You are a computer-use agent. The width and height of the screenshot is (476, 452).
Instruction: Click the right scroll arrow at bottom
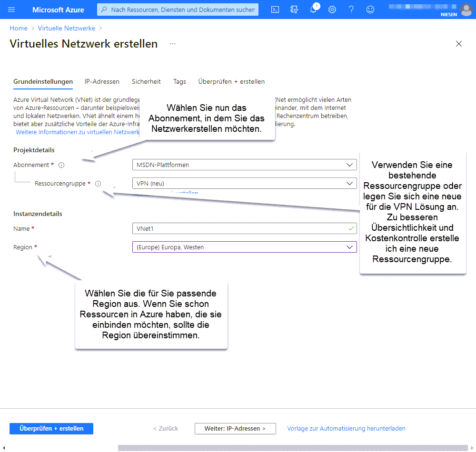(472, 448)
